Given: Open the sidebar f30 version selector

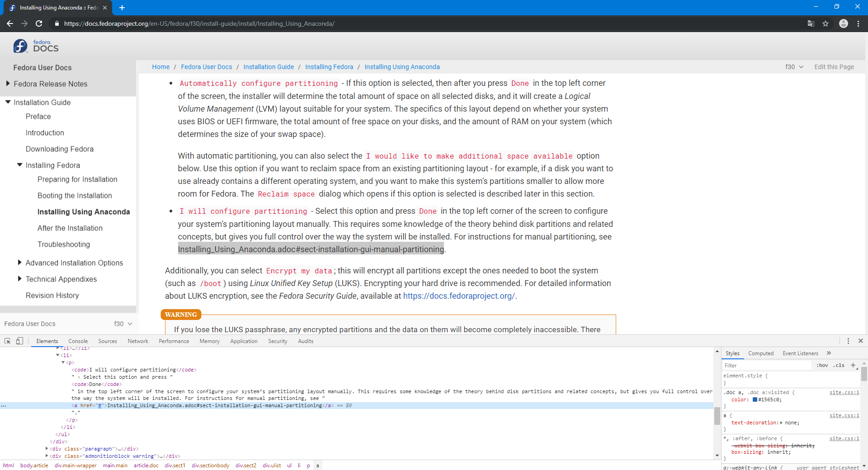Looking at the screenshot, I should (x=123, y=324).
